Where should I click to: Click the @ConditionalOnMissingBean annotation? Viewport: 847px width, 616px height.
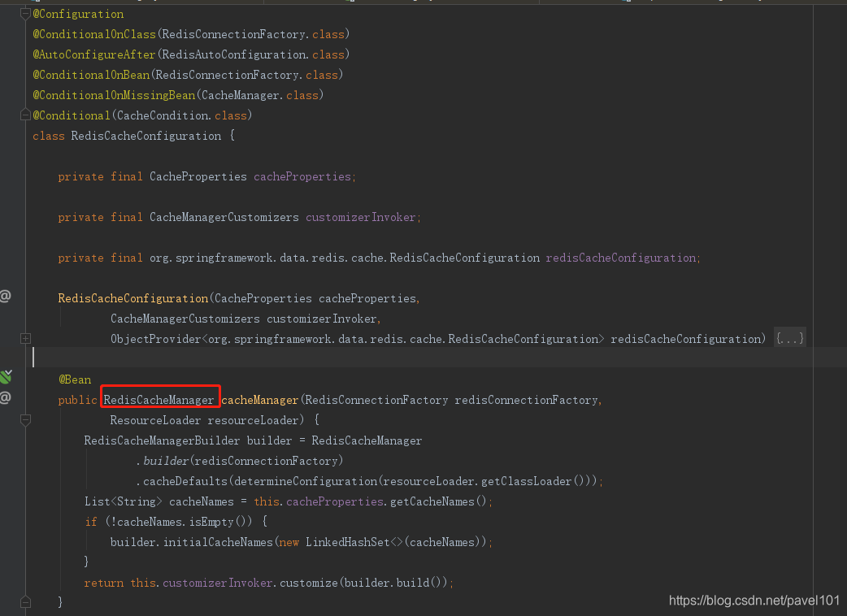tap(114, 96)
